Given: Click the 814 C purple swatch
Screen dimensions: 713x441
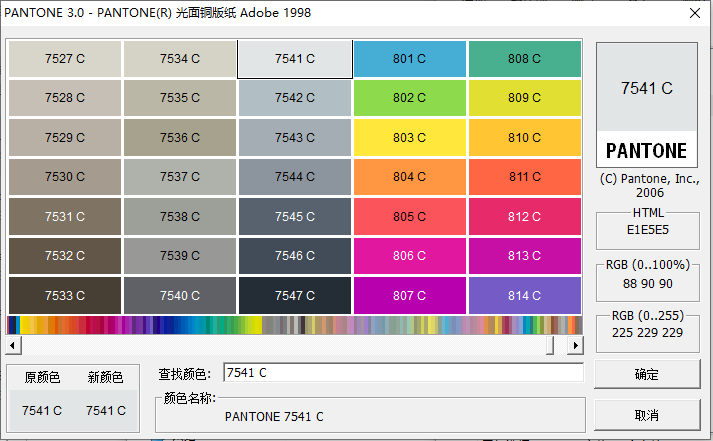Looking at the screenshot, I should 525,296.
